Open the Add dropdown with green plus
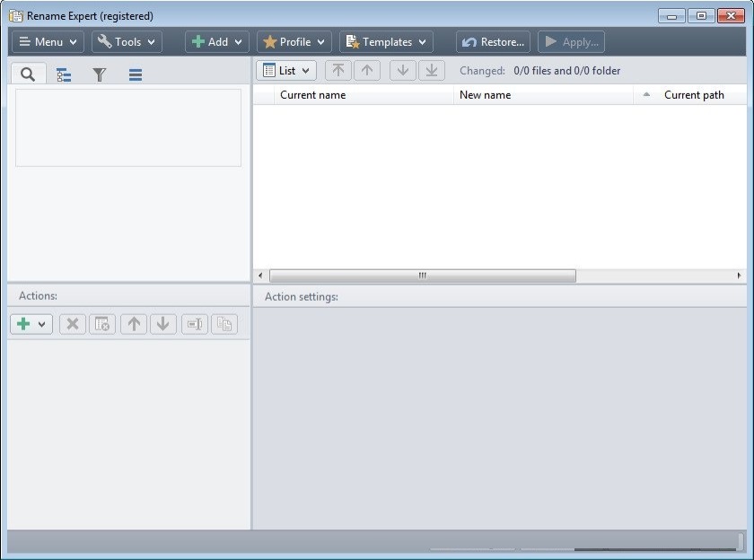Screen dimensions: 754x560 [217, 42]
